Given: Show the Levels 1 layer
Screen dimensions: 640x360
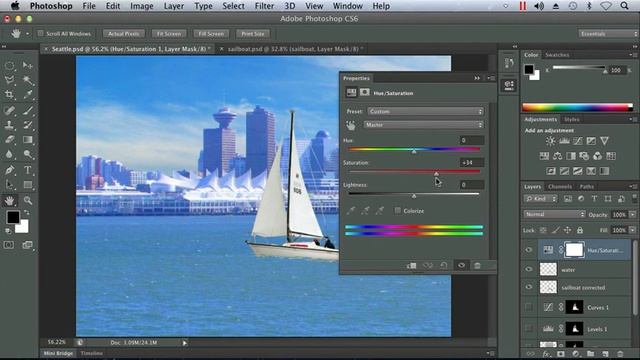Looking at the screenshot, I should coord(529,328).
